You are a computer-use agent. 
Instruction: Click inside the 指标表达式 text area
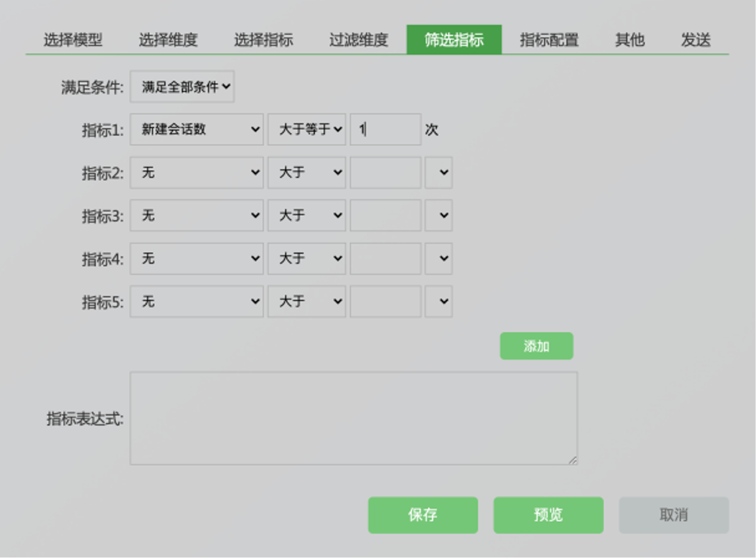(x=353, y=418)
